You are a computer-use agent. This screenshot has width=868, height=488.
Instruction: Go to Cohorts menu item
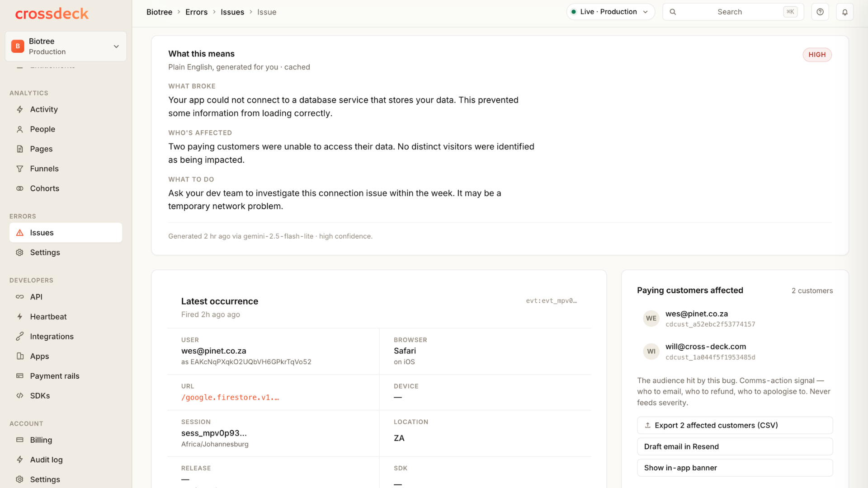[x=66, y=188]
